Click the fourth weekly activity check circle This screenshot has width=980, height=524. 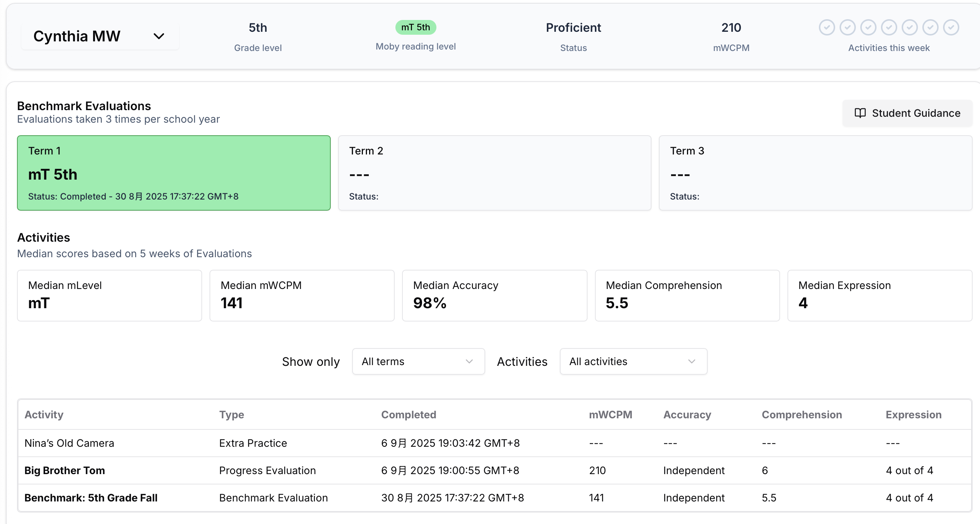[x=889, y=27]
